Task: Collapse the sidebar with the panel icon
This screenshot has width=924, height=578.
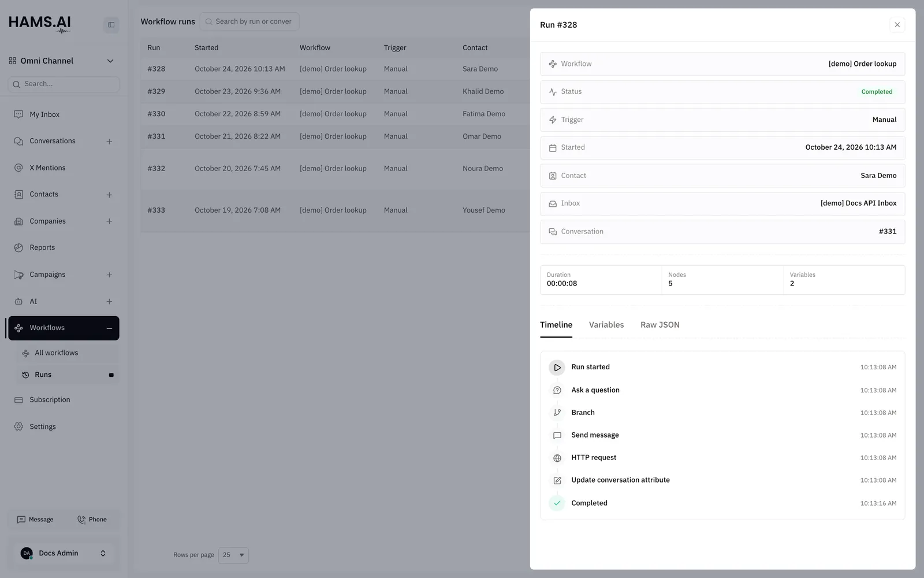Action: click(x=111, y=25)
